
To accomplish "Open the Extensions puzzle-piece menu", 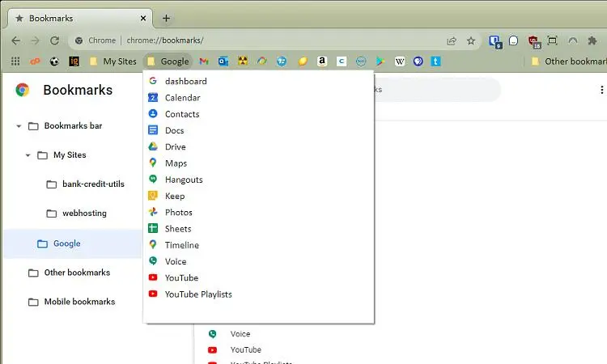I will tap(592, 40).
